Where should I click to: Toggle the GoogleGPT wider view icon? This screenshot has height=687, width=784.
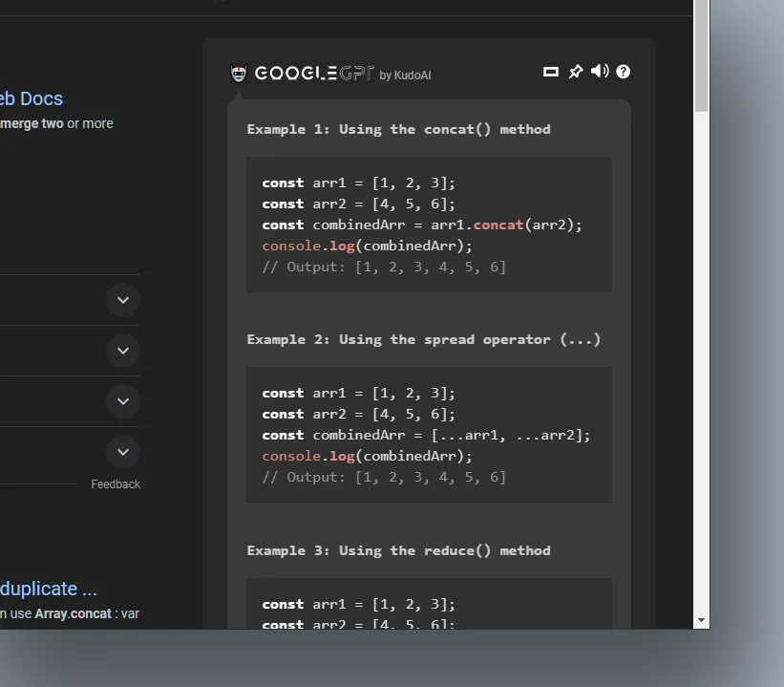550,72
